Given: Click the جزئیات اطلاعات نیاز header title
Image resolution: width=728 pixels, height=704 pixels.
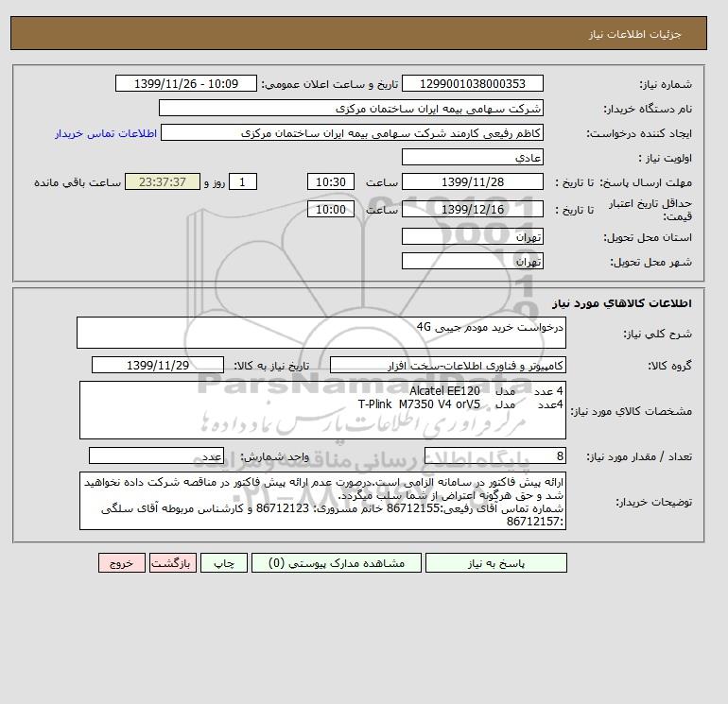Looking at the screenshot, I should [634, 34].
